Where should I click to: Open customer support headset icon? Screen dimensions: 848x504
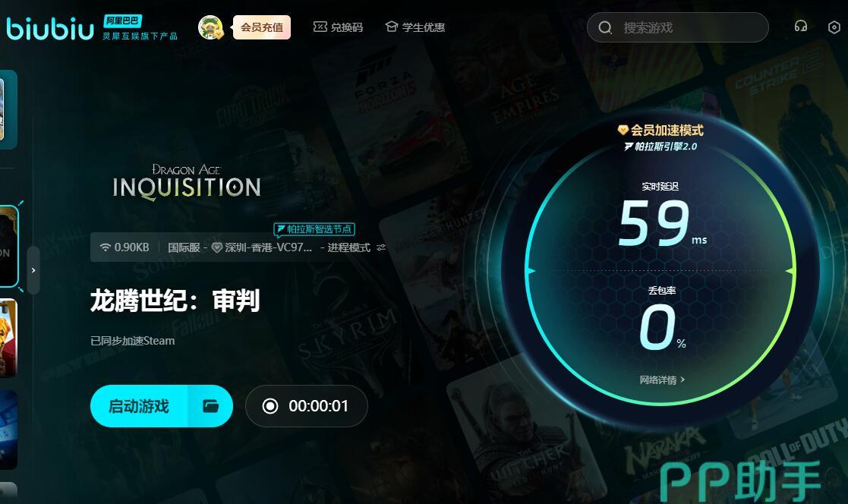click(x=800, y=26)
